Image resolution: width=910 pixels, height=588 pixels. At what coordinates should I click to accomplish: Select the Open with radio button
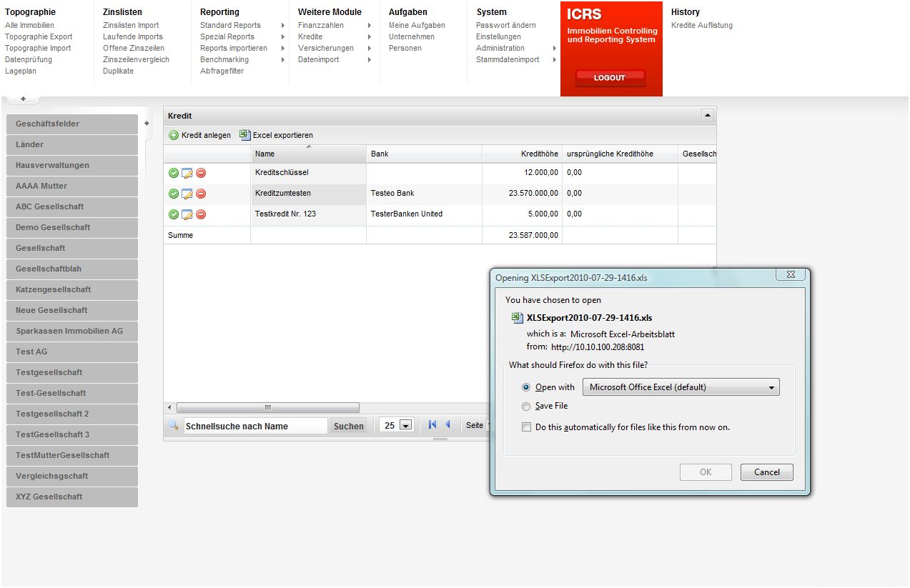coord(526,387)
